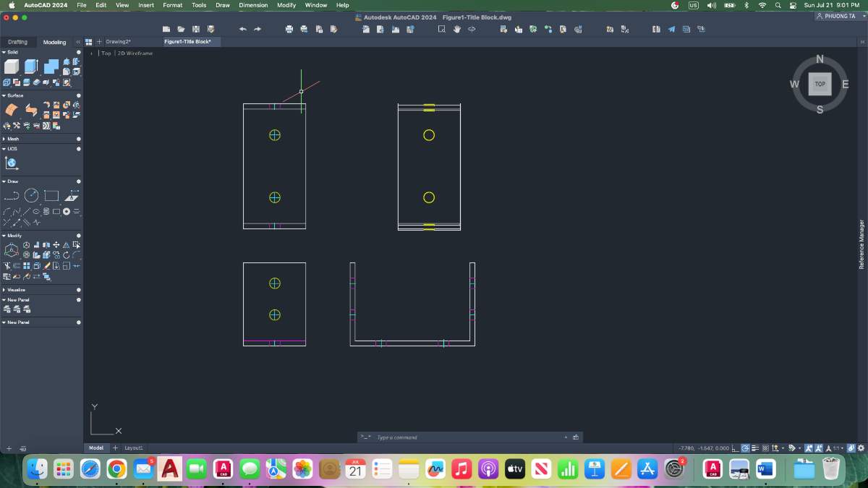Viewport: 868px width, 488px height.
Task: Expand the Mesh panel section
Action: pyautogui.click(x=13, y=139)
